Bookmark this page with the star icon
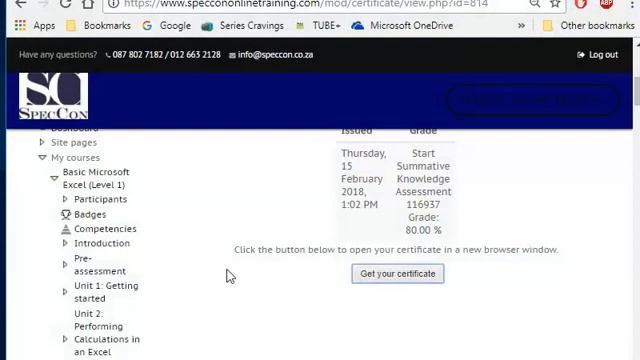The width and height of the screenshot is (640, 360). coord(555,4)
